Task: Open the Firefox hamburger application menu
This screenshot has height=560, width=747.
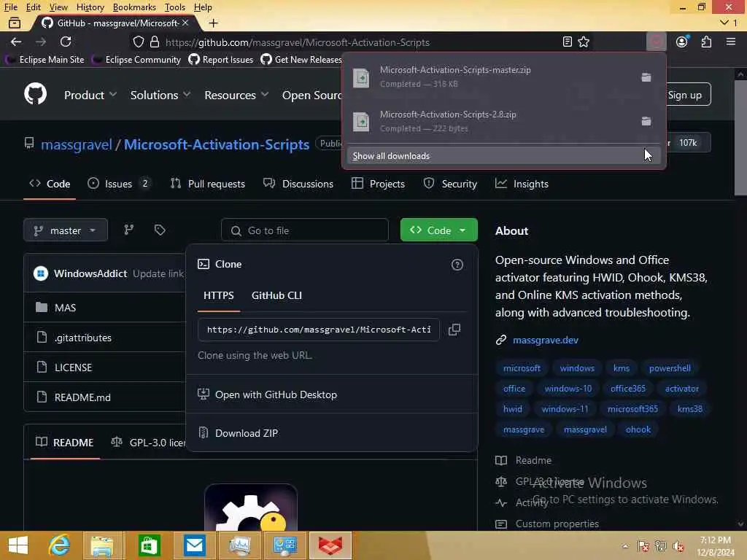Action: (731, 42)
